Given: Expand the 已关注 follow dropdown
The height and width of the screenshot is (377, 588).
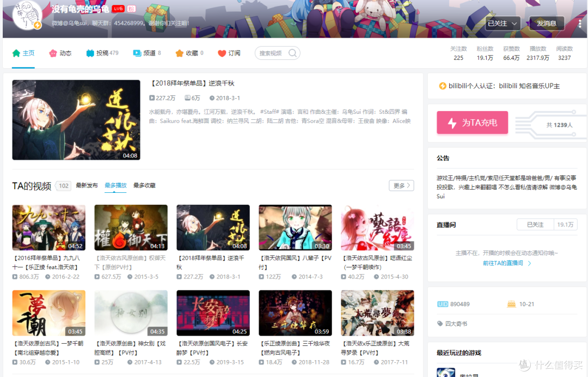Looking at the screenshot, I should coord(503,23).
